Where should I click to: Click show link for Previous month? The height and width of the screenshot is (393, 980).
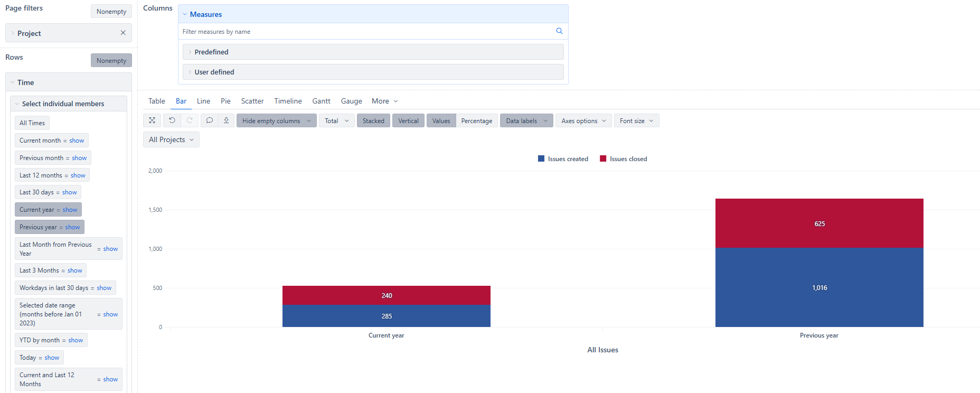(x=79, y=158)
